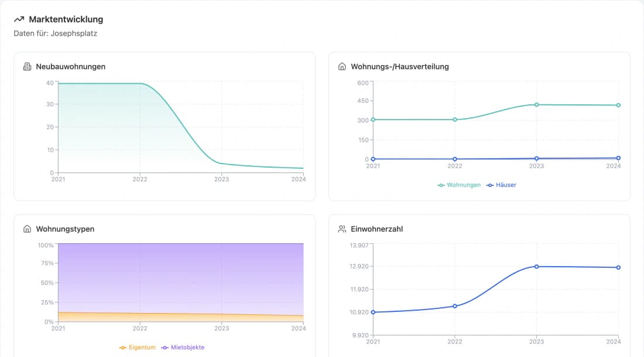Click the 450 y-axis label in Wohnungs-/Hausverteilung
Screen dimensions: 644x357
click(x=362, y=101)
